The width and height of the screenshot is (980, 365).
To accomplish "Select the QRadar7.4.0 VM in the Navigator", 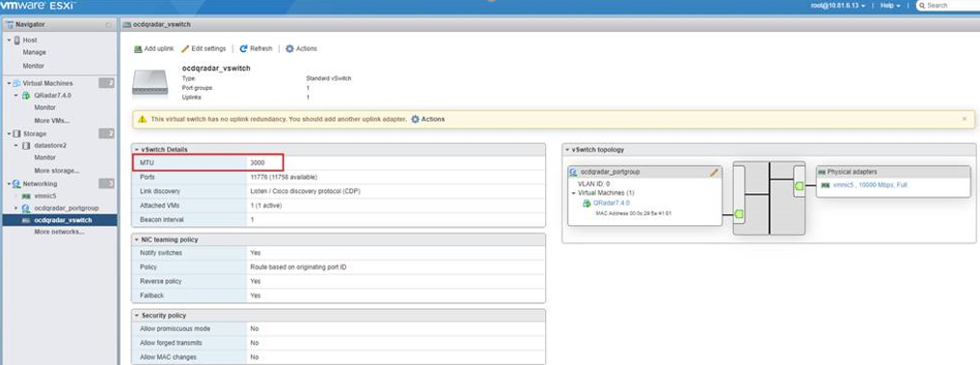I will point(52,96).
